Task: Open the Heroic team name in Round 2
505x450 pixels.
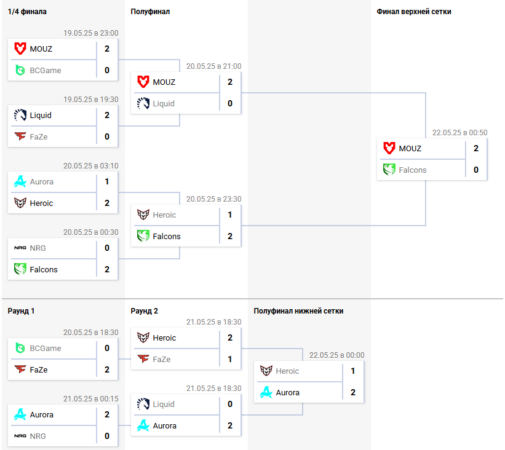Action: 164,338
